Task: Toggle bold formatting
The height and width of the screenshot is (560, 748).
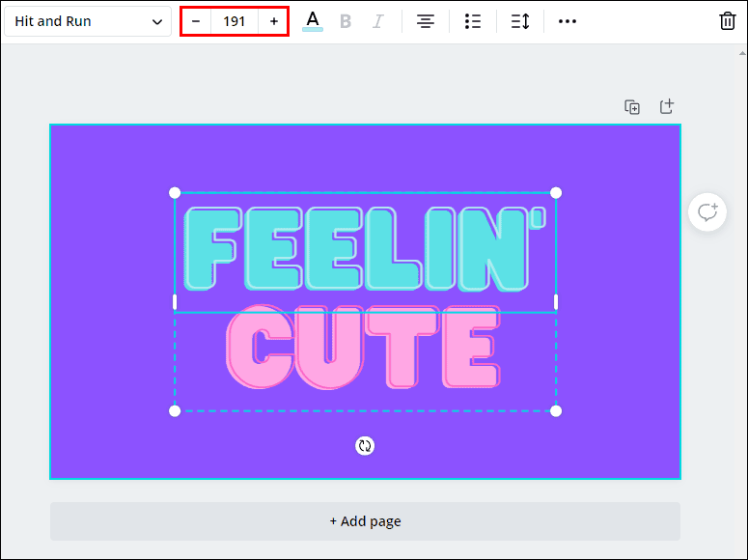Action: pos(346,21)
